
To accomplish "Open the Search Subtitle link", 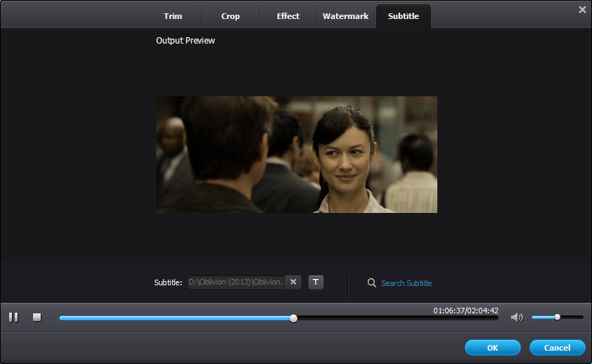I will tap(406, 283).
